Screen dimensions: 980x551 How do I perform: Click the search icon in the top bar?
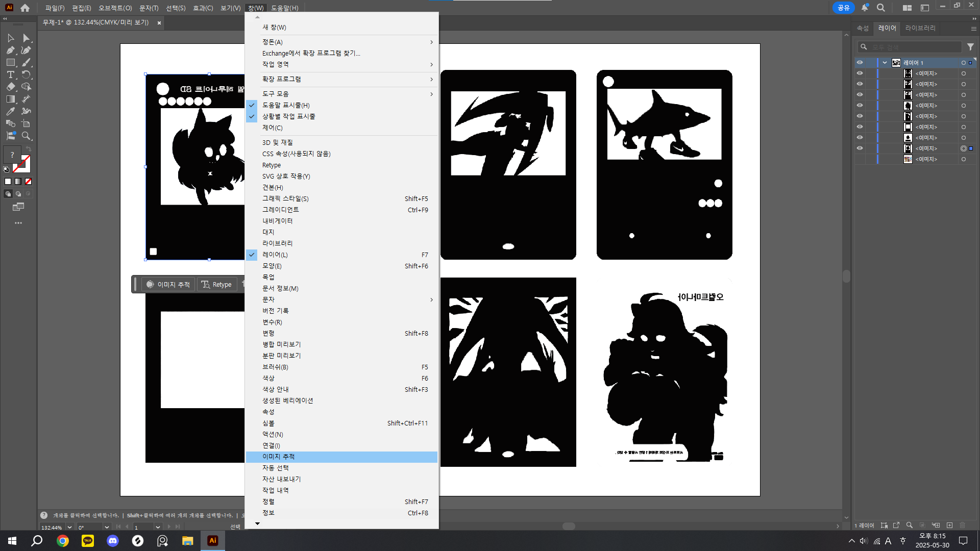coord(881,8)
